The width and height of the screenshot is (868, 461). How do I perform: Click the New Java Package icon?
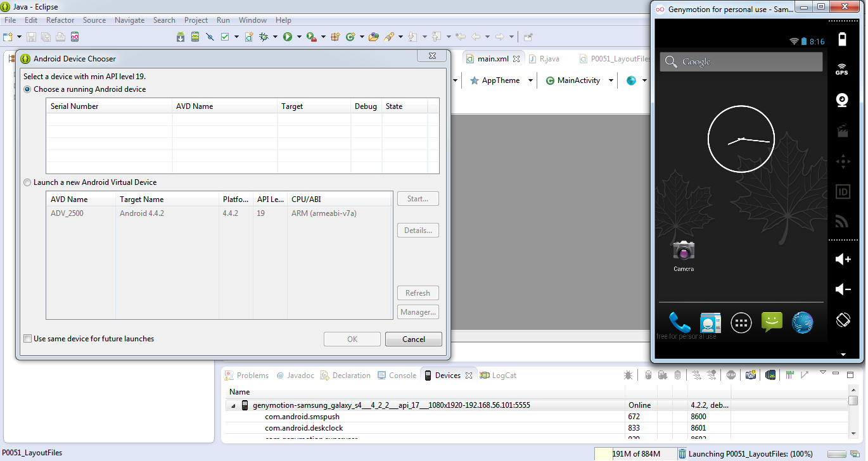point(335,37)
